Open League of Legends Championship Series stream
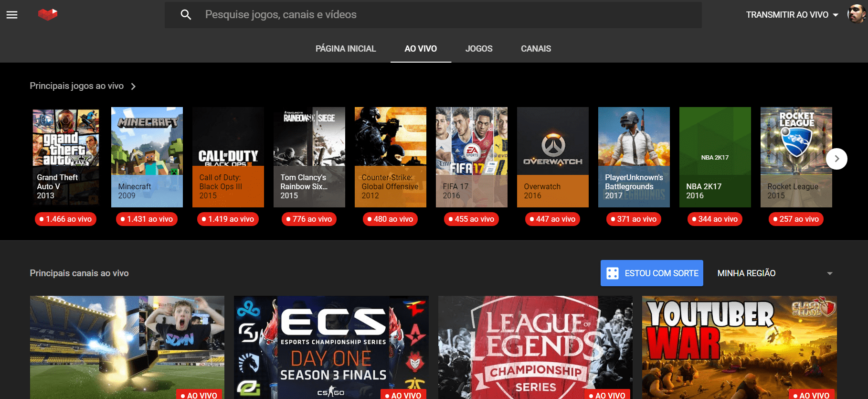The image size is (868, 399). coord(535,347)
